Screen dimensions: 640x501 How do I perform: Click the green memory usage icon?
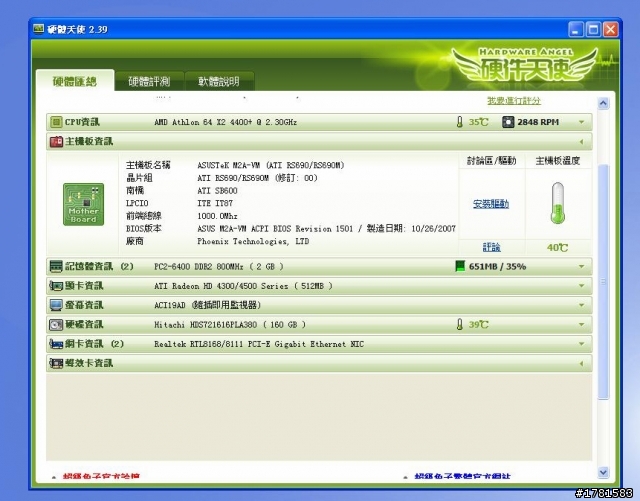coord(460,266)
